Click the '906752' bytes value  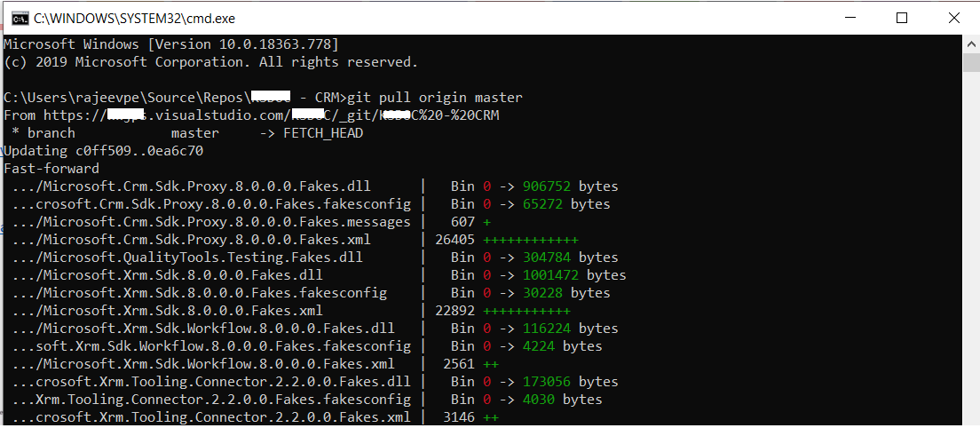point(548,186)
